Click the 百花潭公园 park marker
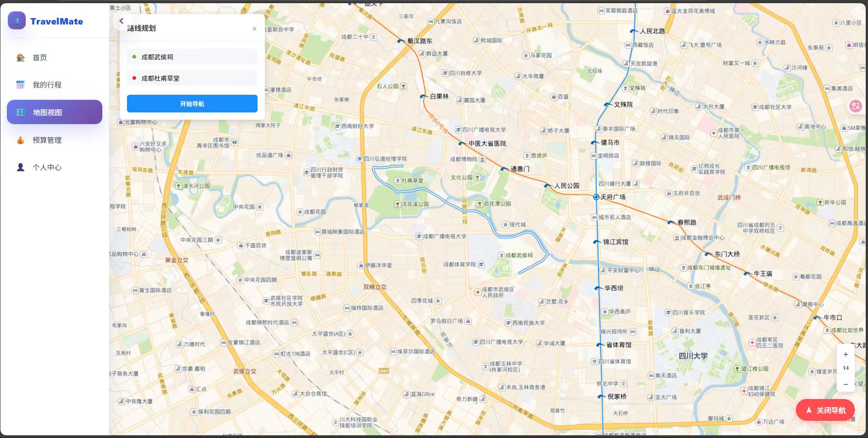The width and height of the screenshot is (868, 438). point(479,204)
